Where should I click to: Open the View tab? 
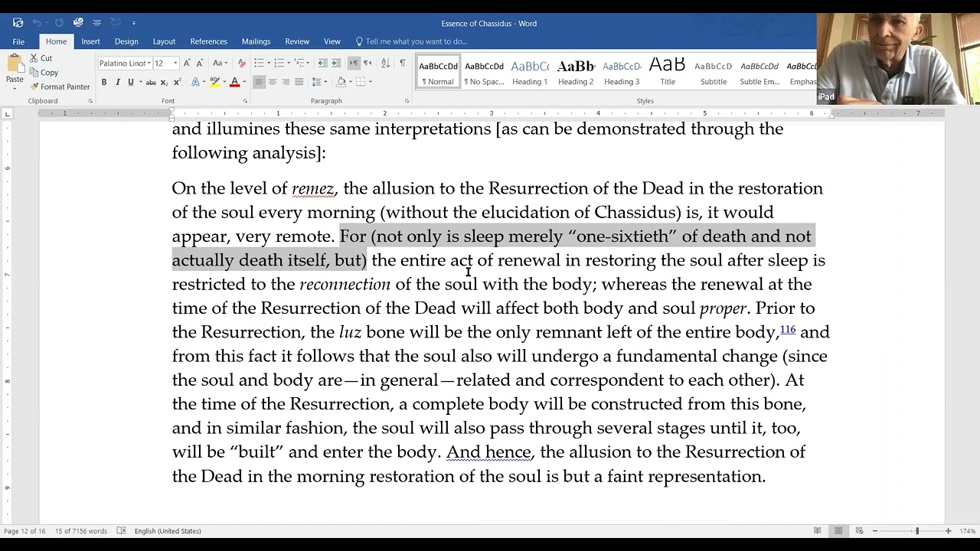(332, 41)
